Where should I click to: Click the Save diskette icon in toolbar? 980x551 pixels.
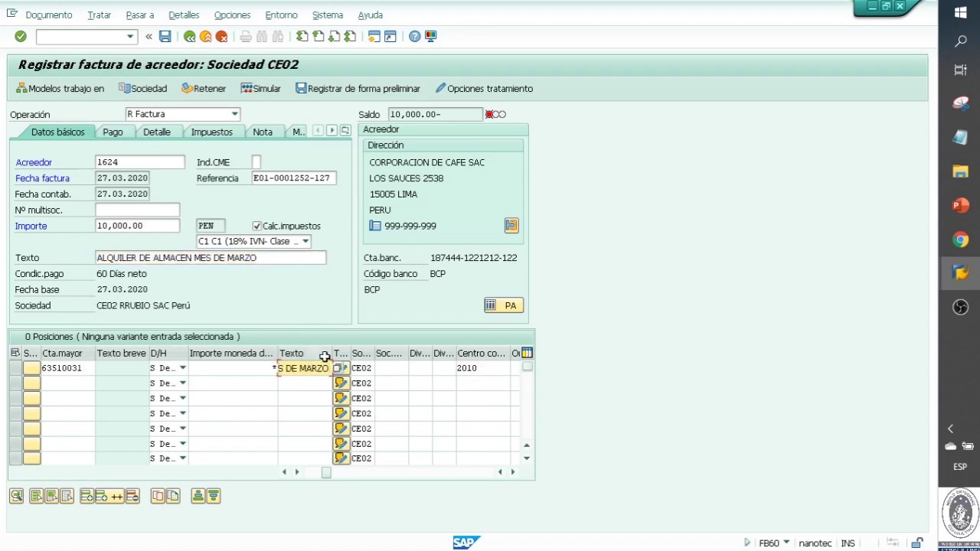(x=165, y=36)
